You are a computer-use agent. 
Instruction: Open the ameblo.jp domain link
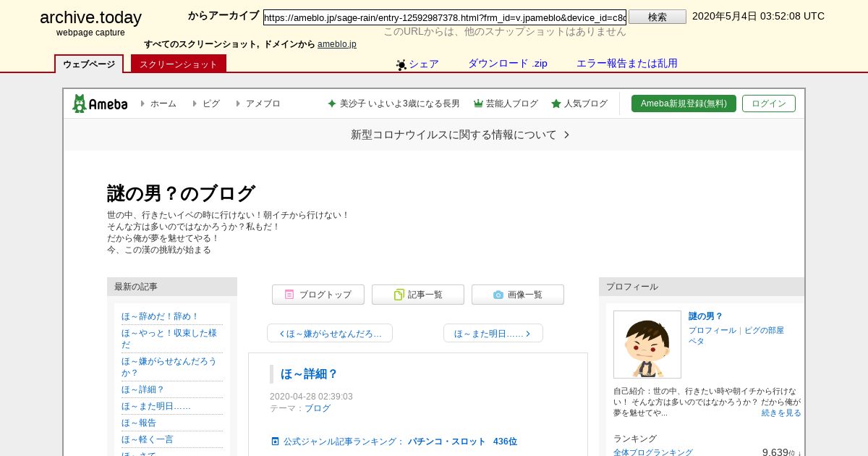(337, 44)
